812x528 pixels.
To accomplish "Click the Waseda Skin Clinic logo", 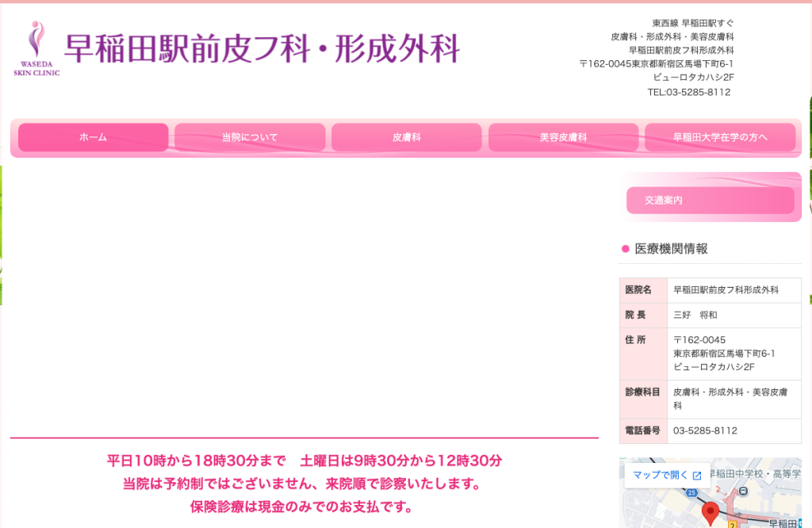I will click(36, 48).
